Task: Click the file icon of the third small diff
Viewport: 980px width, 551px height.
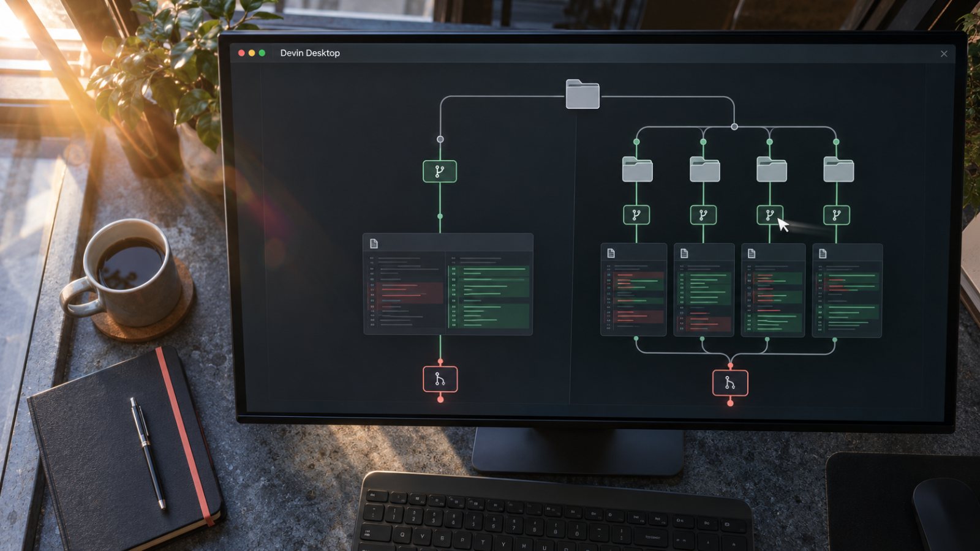Action: [x=752, y=253]
